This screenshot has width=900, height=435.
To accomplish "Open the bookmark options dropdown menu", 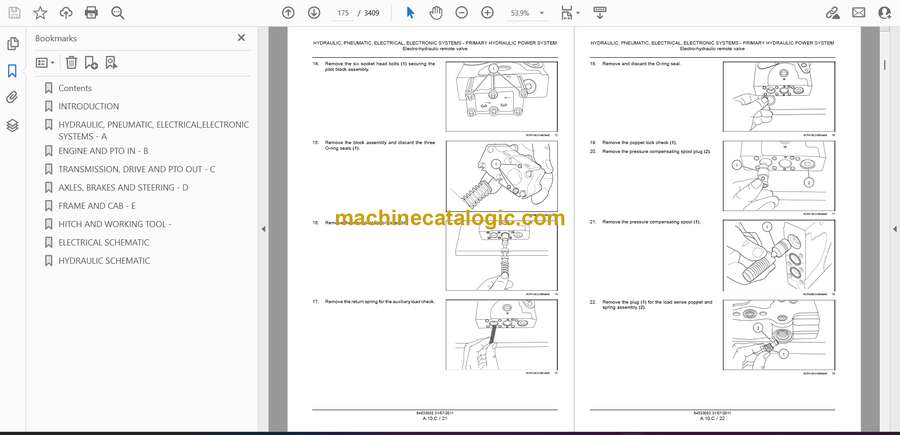I will point(45,63).
